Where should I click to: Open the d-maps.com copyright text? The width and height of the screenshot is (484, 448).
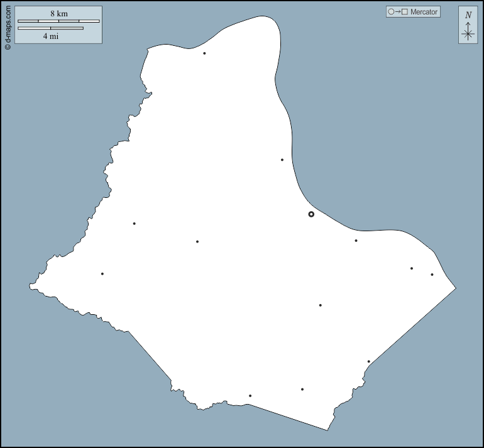coord(8,26)
